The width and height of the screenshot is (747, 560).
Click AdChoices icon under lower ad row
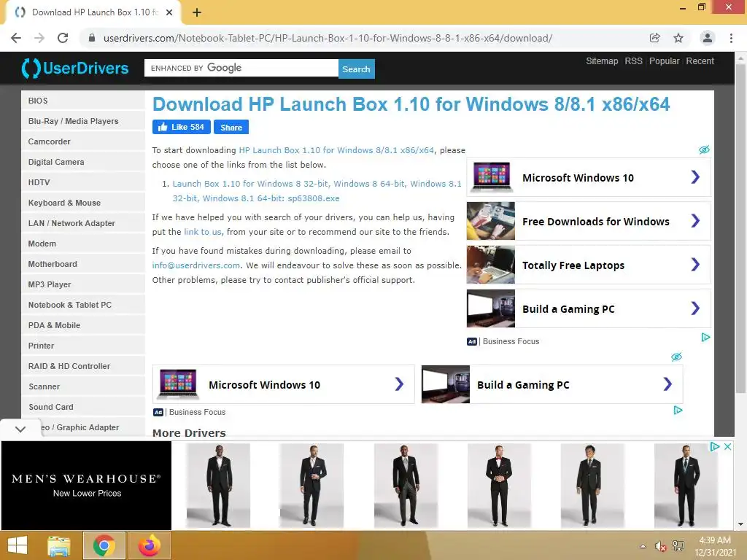678,411
